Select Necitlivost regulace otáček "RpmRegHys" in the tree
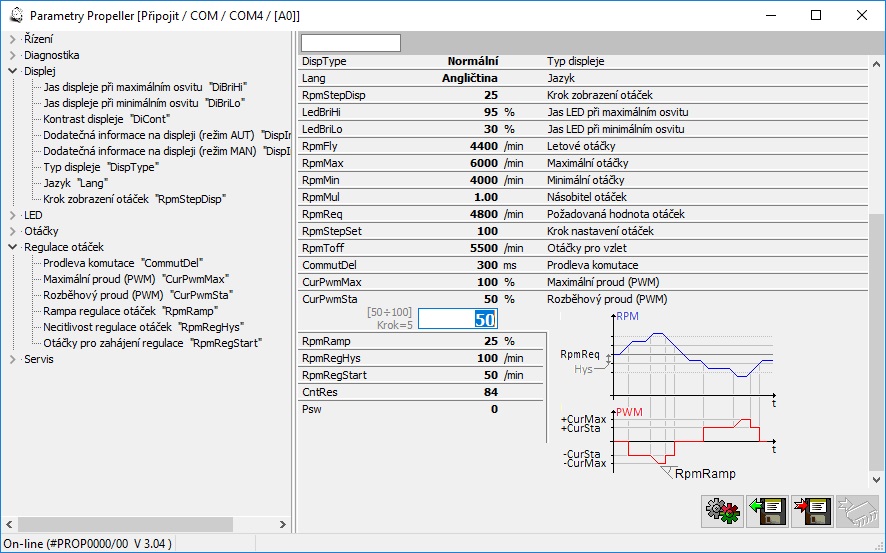Image resolution: width=886 pixels, height=553 pixels. 144,327
